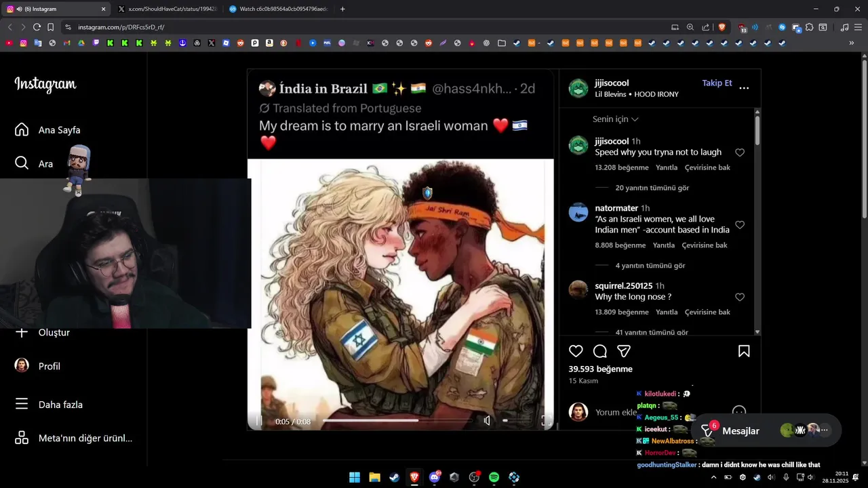Viewport: 868px width, 488px height.
Task: Share the post with paper-plane icon
Action: [x=624, y=351]
